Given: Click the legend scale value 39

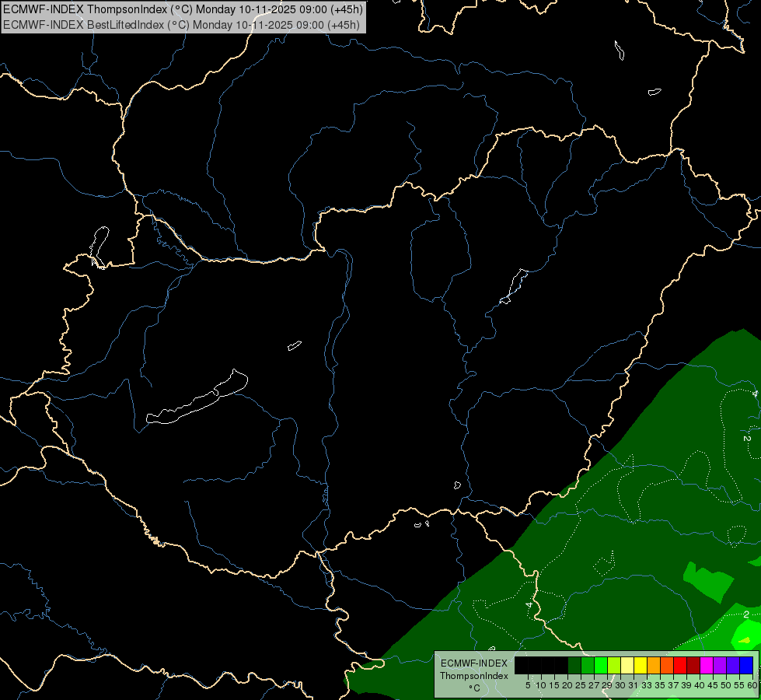Looking at the screenshot, I should 686,685.
